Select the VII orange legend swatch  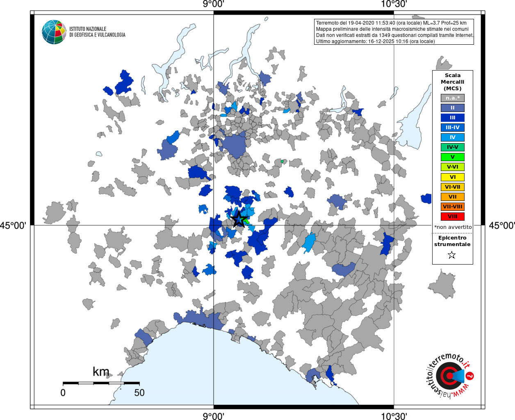coord(453,197)
